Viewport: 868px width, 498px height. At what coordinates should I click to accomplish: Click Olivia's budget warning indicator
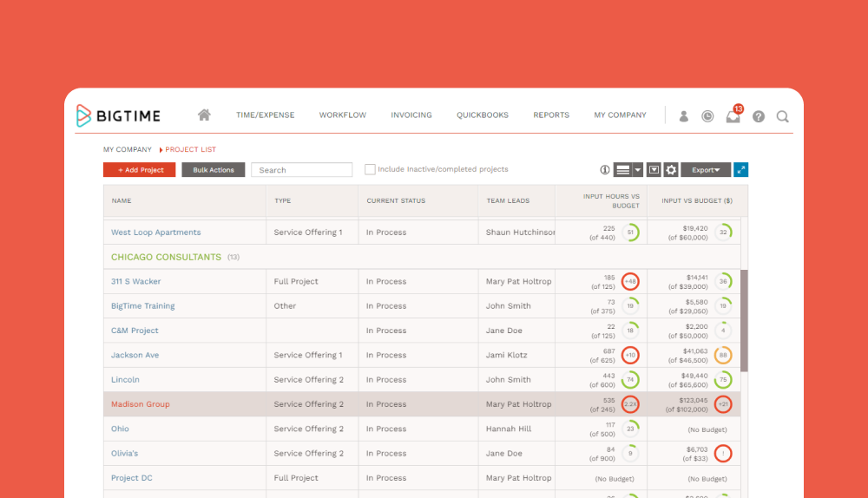(x=723, y=454)
